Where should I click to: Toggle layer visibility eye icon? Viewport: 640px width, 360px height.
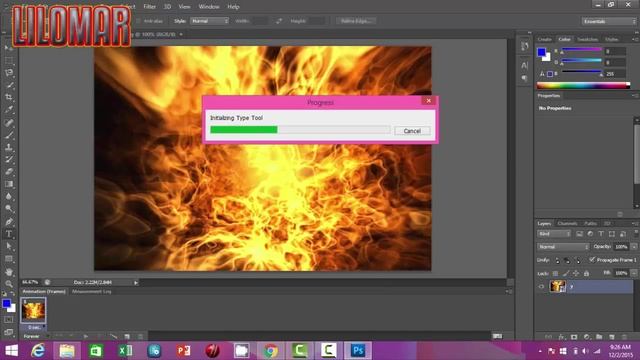pos(541,287)
